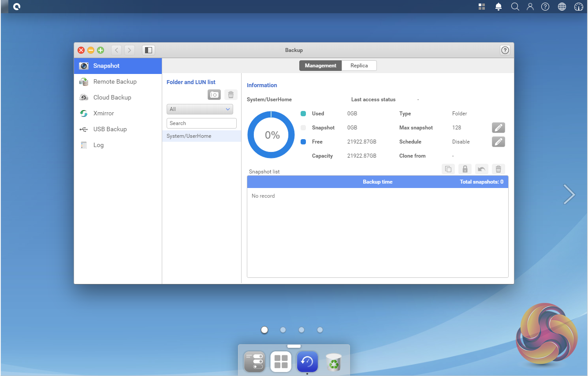Go to the next desktop page arrow
Screen dimensions: 588x376
click(x=569, y=194)
